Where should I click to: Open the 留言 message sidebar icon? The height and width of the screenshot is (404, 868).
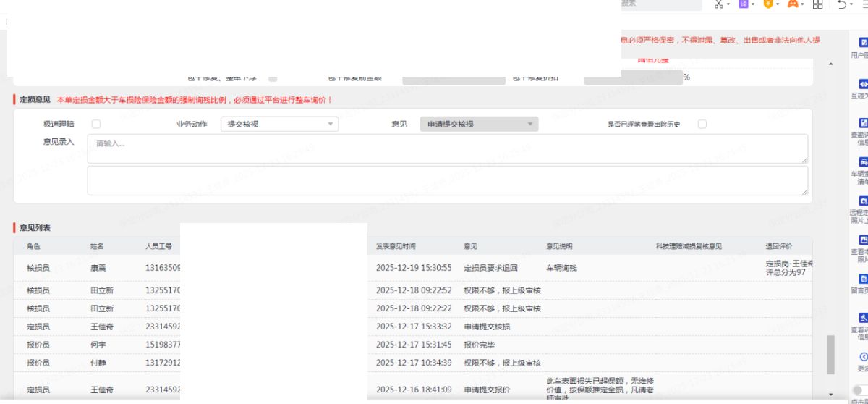pos(863,279)
